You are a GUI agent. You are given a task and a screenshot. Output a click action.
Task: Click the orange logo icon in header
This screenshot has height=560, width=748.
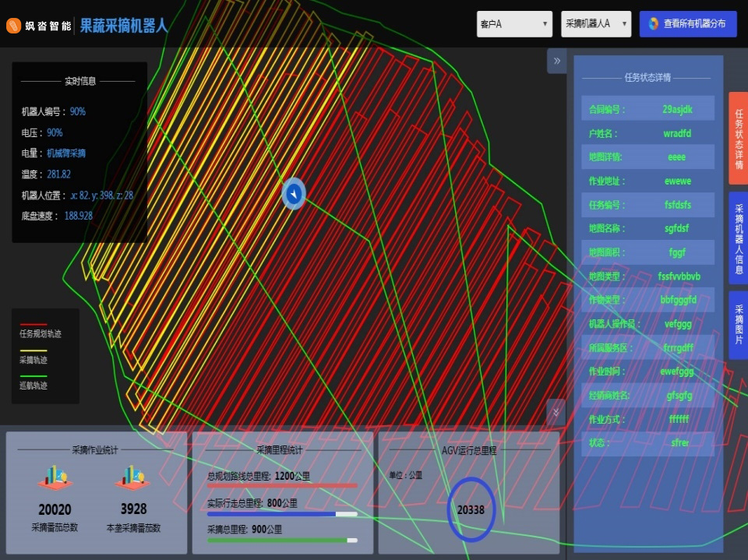coord(14,26)
